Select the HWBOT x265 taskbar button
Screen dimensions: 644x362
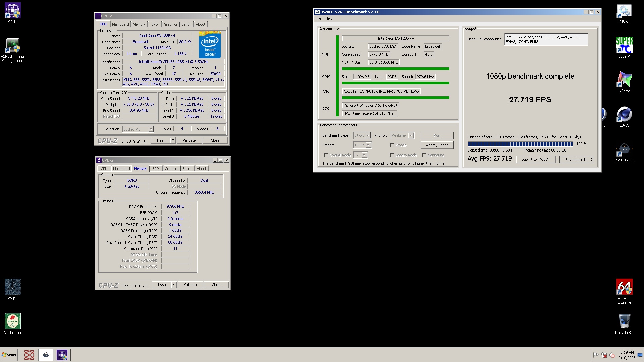[x=46, y=355]
